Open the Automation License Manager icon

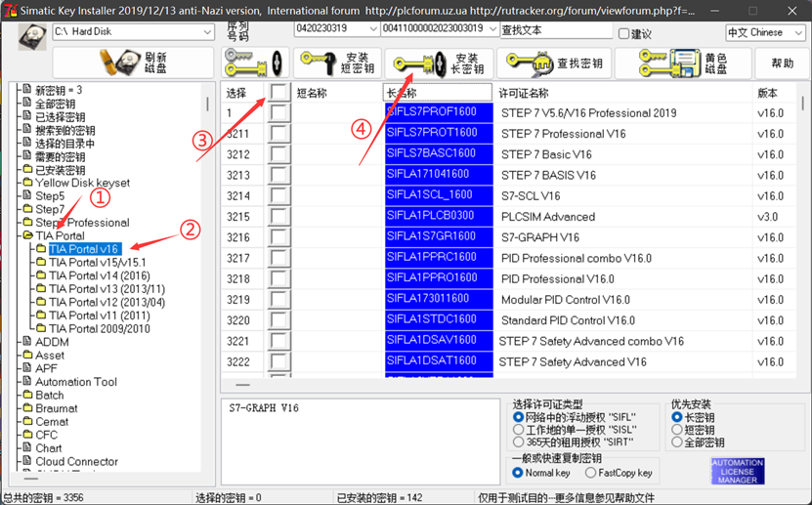click(737, 471)
